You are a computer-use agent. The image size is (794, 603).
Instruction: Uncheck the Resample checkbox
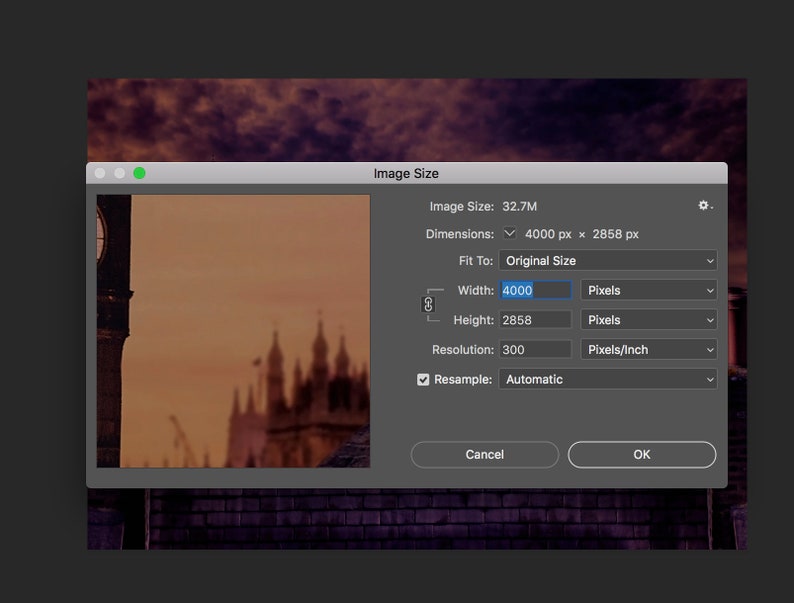(x=423, y=380)
